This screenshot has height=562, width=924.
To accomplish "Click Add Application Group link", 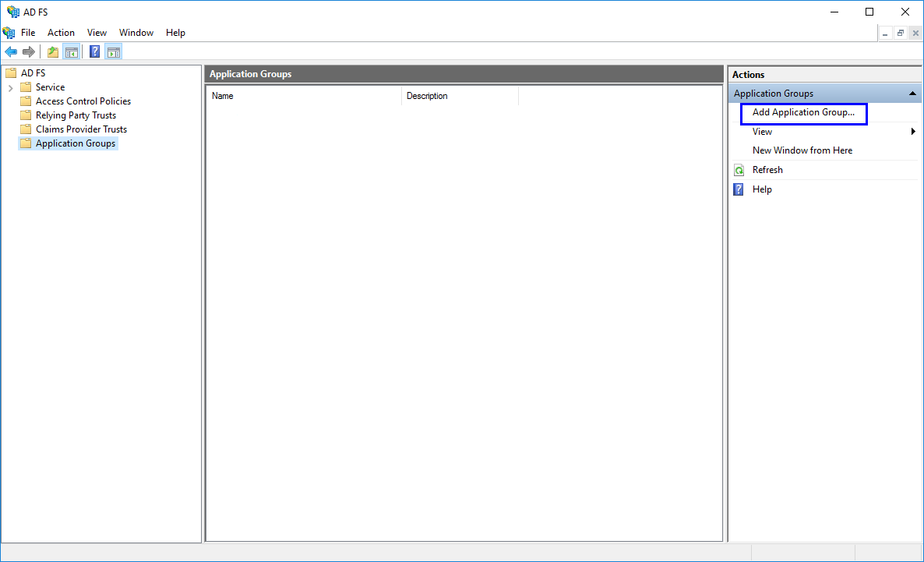I will [803, 113].
